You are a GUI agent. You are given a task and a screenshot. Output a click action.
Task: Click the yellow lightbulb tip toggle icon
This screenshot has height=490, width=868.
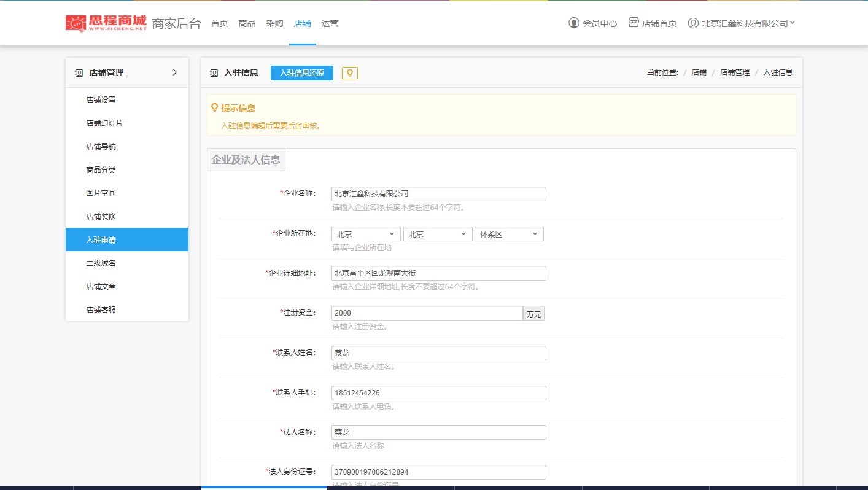350,73
